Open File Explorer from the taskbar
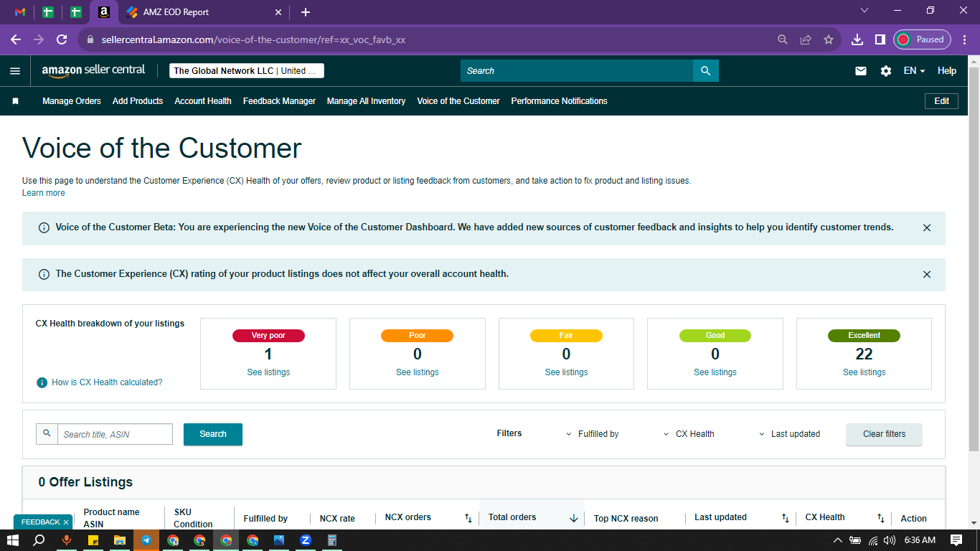The image size is (980, 551). click(120, 540)
